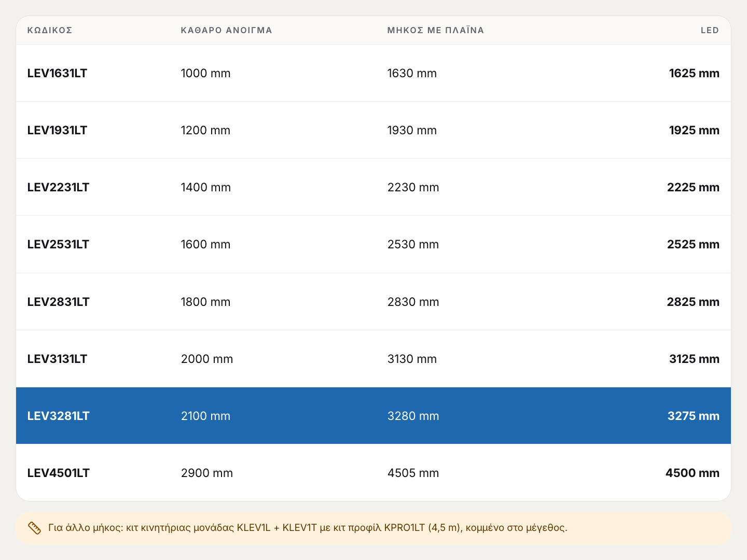Click the 1630 mm length value
The height and width of the screenshot is (560, 747).
point(412,73)
